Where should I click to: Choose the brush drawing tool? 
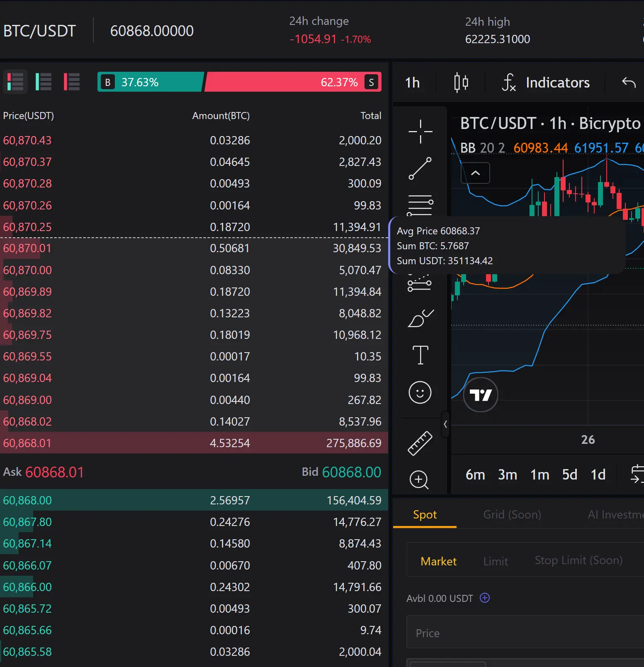[420, 319]
